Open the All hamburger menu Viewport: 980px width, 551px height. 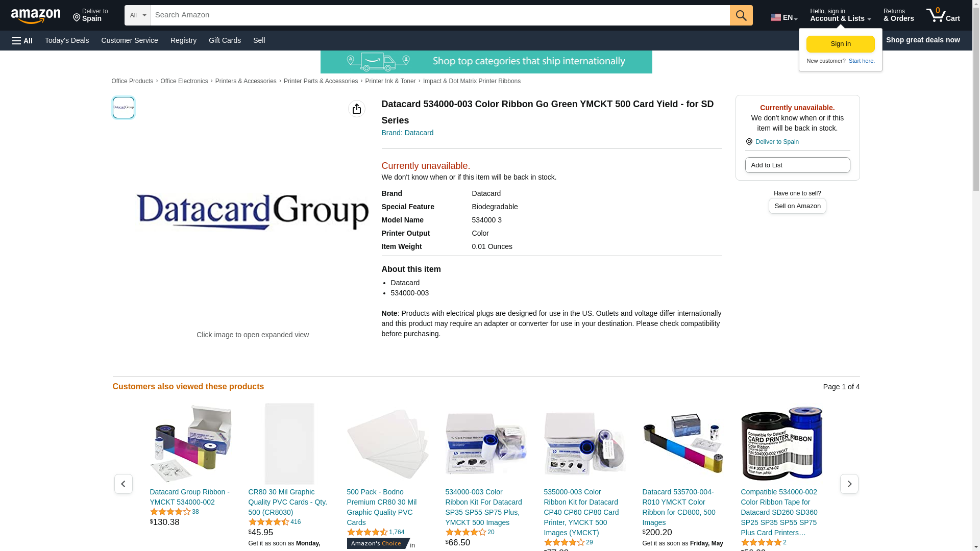22,40
